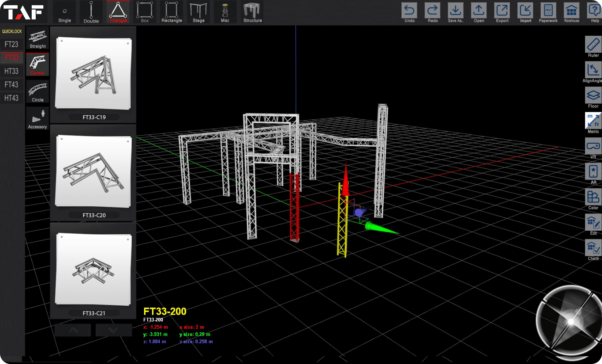Viewport: 602px width, 364px height.
Task: Open the Edit tool panel
Action: pos(593,224)
